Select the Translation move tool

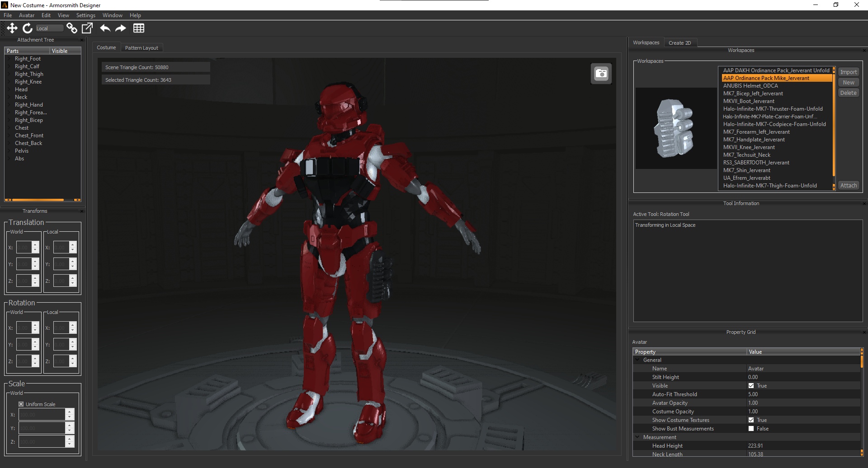[x=12, y=28]
